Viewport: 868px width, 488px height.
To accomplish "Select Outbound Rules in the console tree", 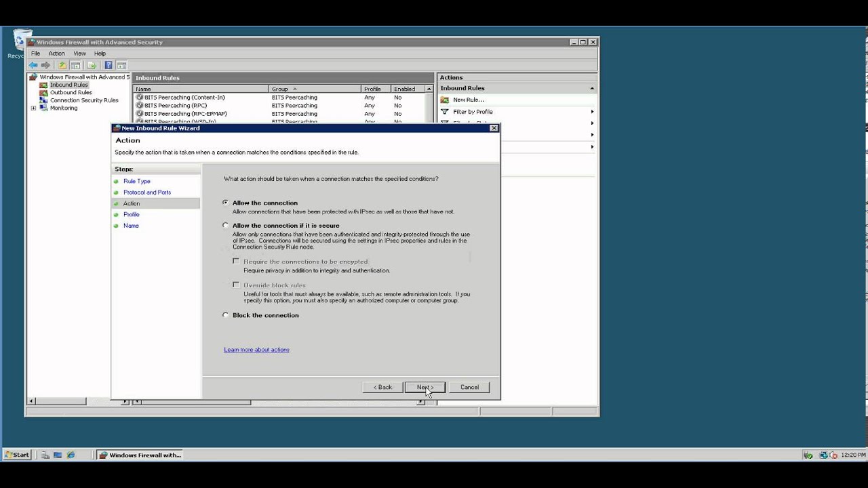I will click(71, 92).
